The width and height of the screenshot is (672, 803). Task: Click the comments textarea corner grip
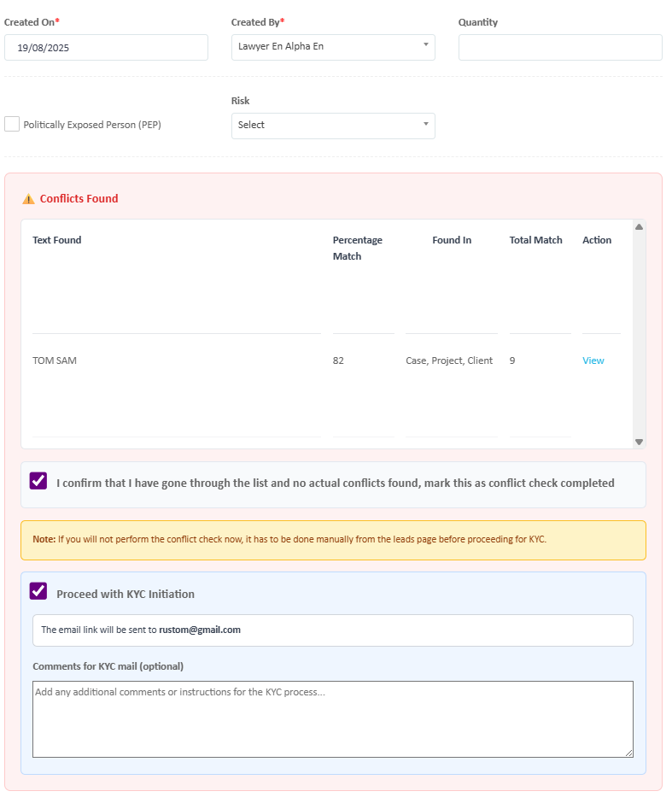point(629,753)
